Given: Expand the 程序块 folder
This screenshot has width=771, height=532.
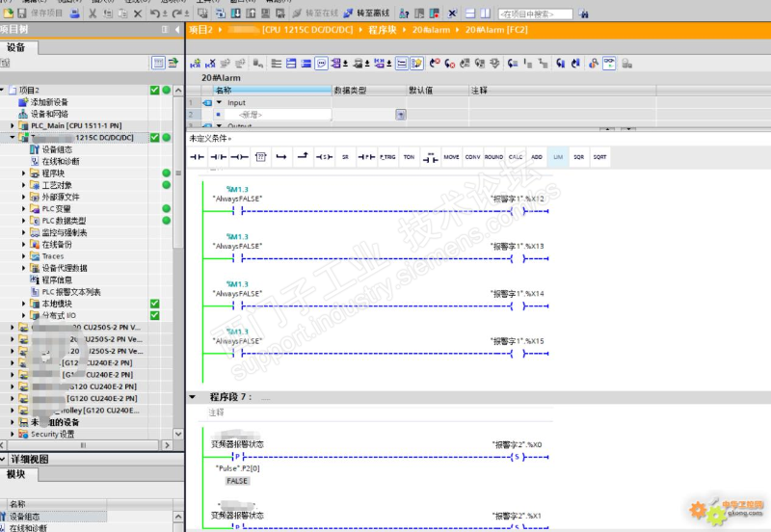Looking at the screenshot, I should pyautogui.click(x=23, y=173).
